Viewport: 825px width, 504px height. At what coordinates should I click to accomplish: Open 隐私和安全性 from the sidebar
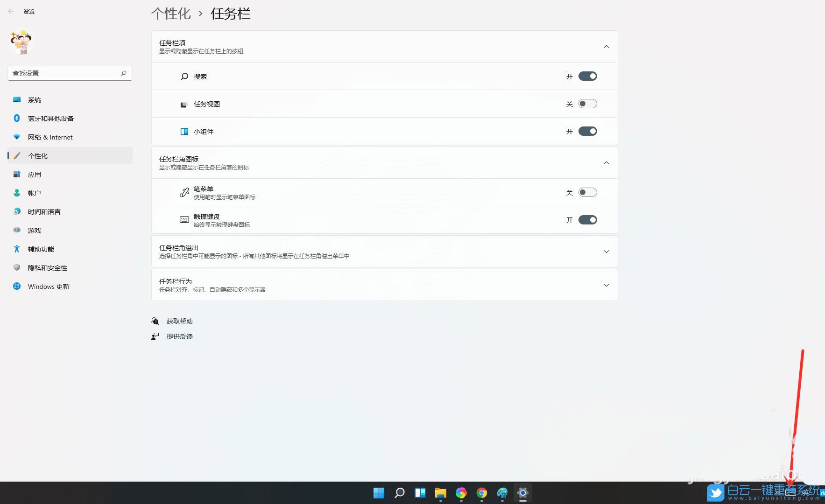point(48,267)
